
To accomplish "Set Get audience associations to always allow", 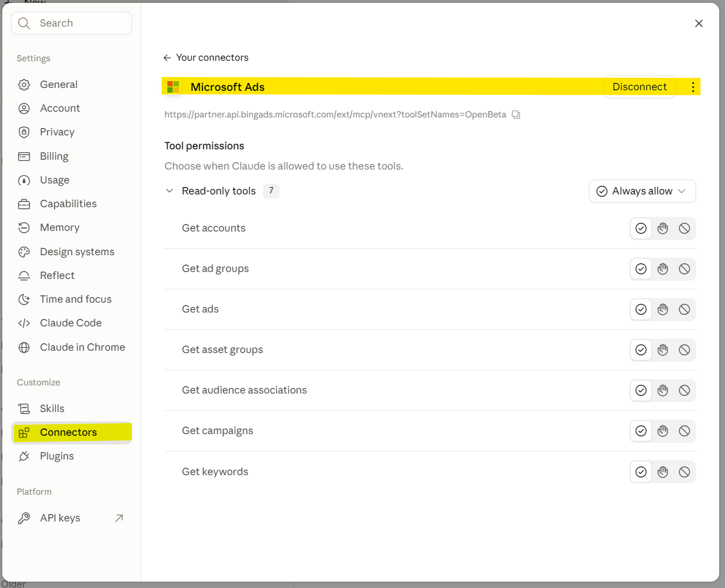I will (x=641, y=391).
